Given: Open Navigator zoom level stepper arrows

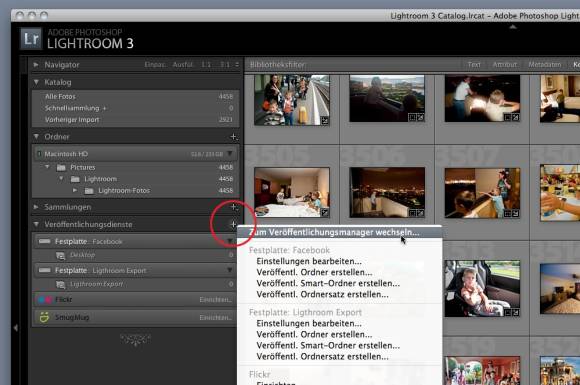Looking at the screenshot, I should tap(237, 65).
